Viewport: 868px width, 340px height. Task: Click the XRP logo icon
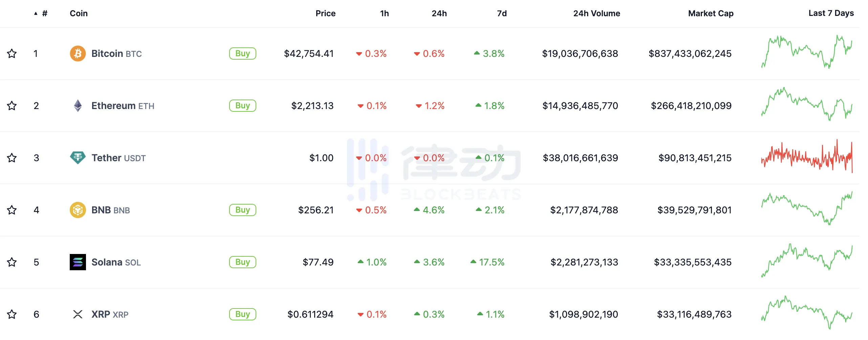[78, 314]
